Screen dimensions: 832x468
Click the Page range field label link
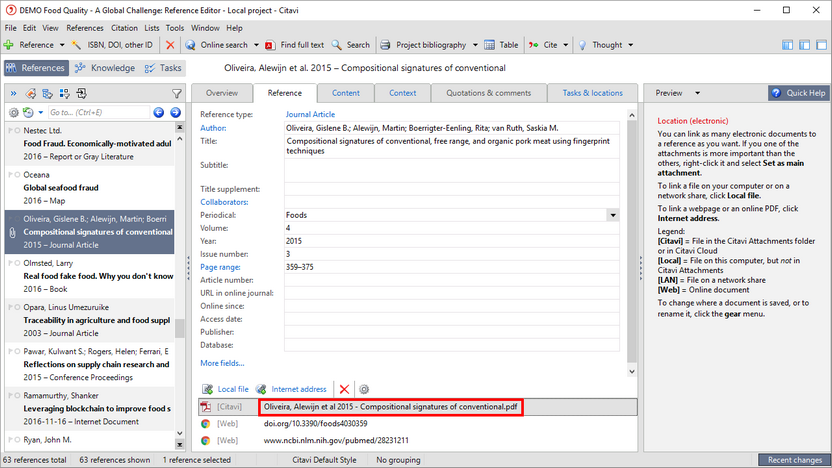coord(220,267)
